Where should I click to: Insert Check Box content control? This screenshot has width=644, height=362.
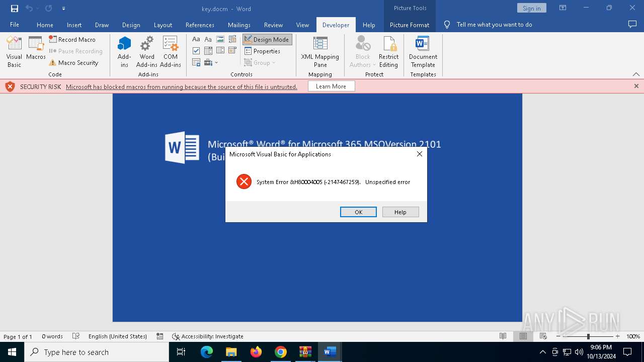(196, 51)
